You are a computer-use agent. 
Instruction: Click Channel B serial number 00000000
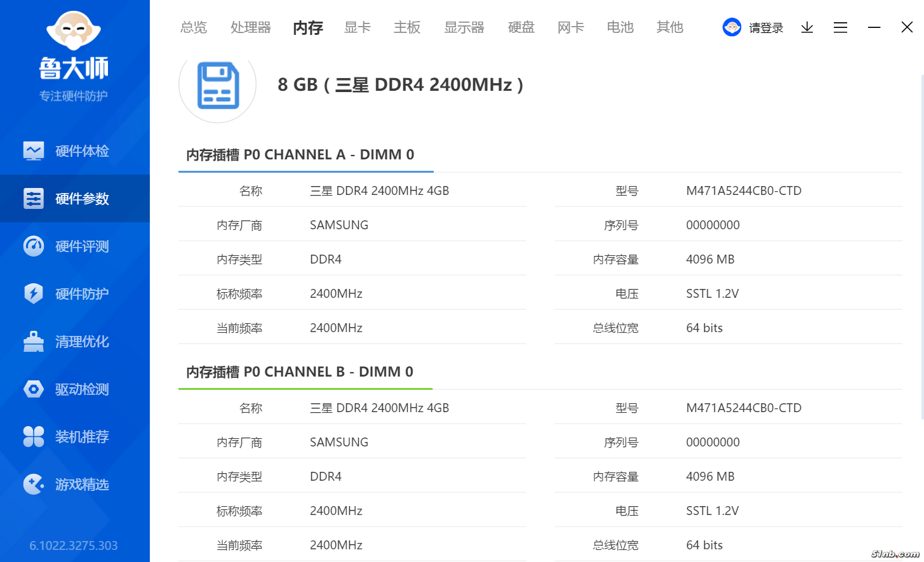coord(713,442)
